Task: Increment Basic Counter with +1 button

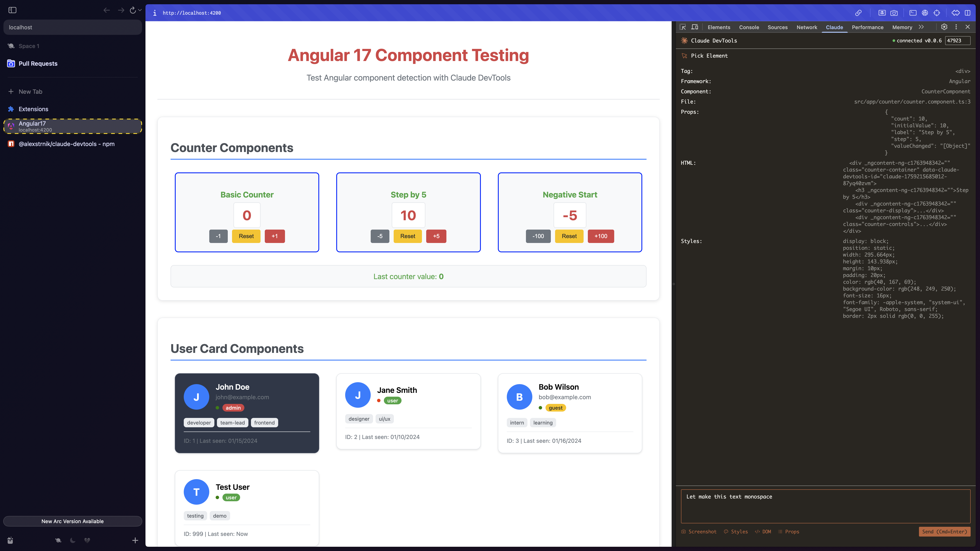Action: point(275,236)
